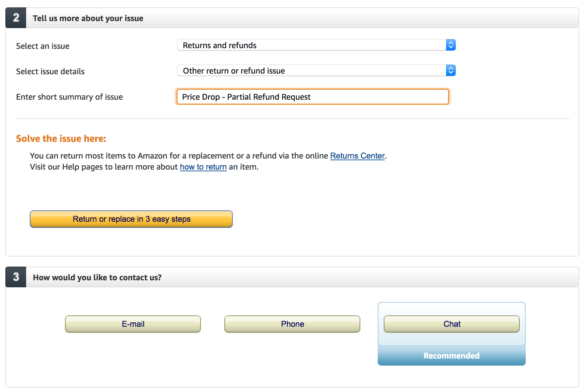Click the step 2 numbered header
The image size is (586, 392).
[15, 18]
